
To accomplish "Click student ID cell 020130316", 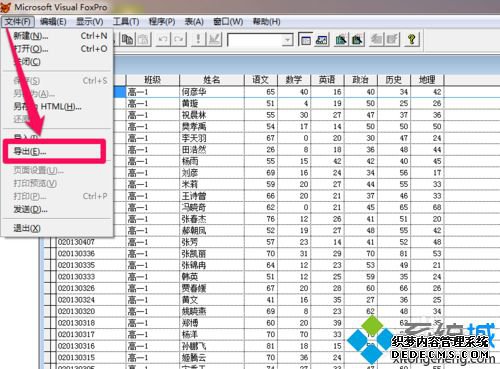I will (x=91, y=346).
